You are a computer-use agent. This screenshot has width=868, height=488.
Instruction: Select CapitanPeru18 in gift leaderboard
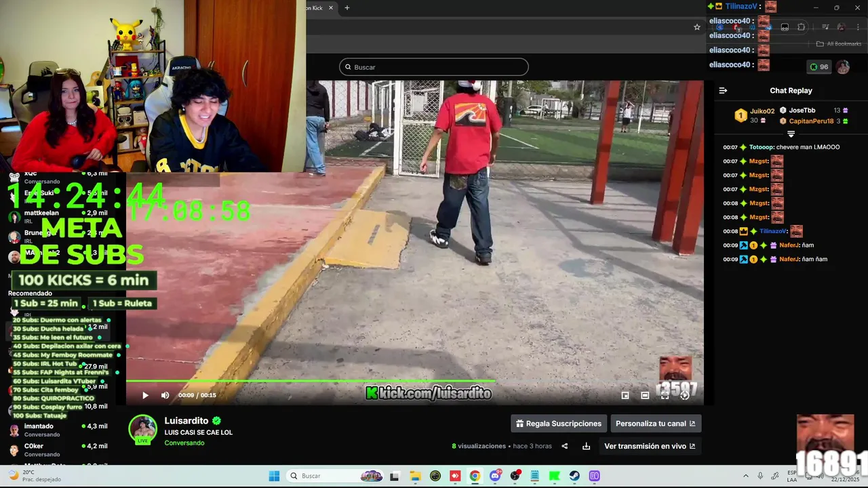tap(810, 121)
